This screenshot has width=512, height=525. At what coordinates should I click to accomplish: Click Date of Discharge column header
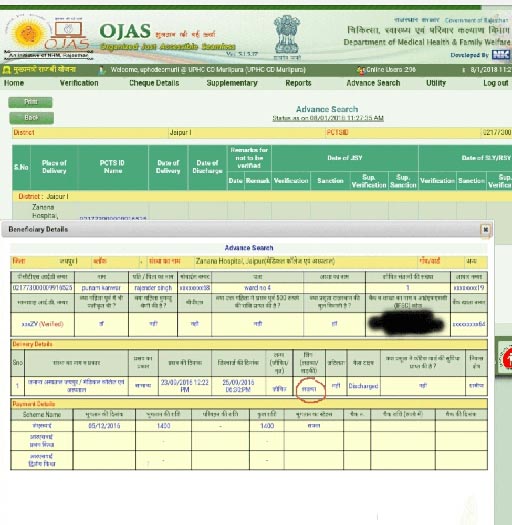[x=207, y=167]
